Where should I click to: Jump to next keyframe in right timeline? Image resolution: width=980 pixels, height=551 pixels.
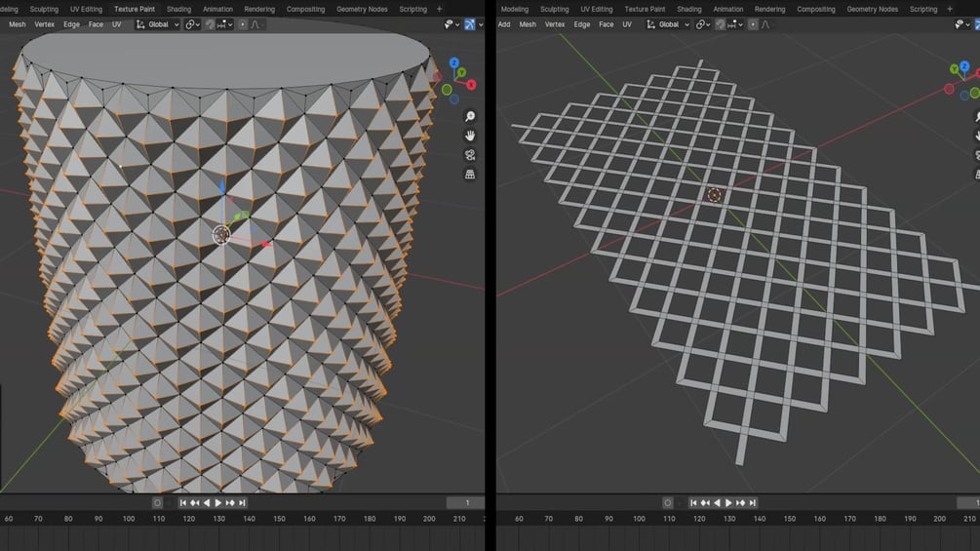pos(741,503)
